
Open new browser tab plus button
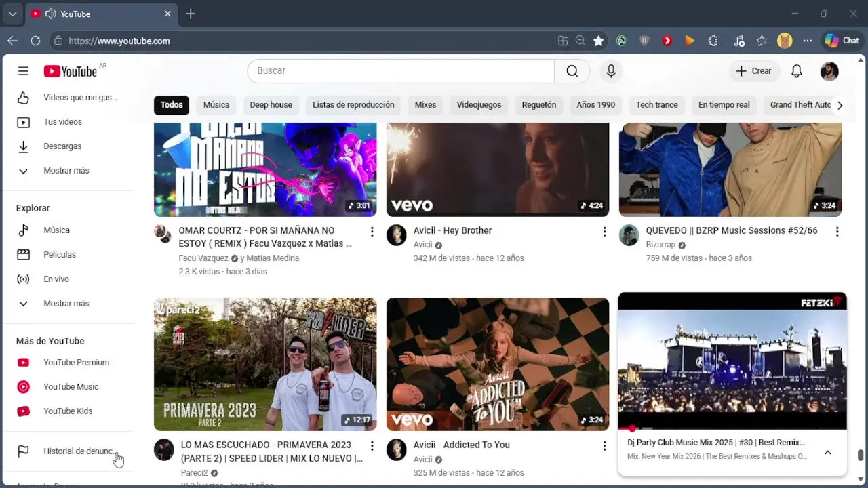(x=191, y=14)
